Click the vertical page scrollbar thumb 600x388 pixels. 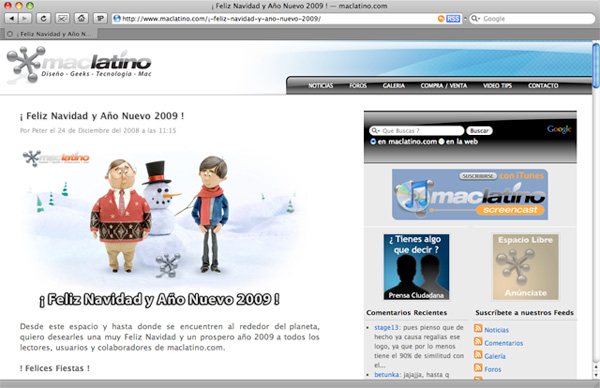tap(596, 66)
